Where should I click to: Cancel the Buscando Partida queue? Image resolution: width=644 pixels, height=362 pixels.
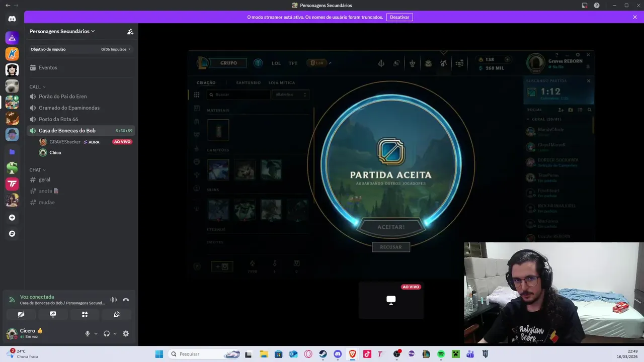(589, 81)
